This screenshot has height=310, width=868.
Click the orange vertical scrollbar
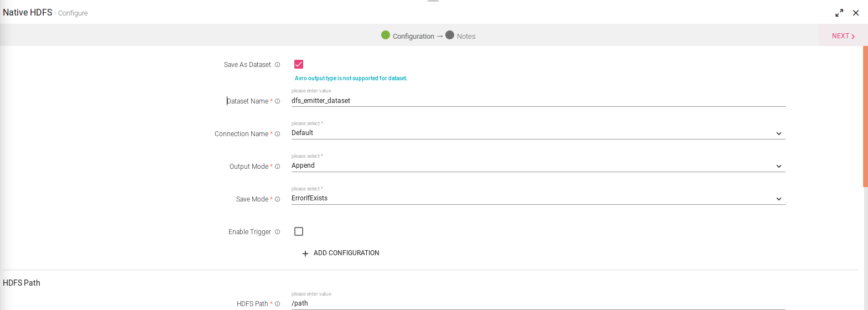865,116
